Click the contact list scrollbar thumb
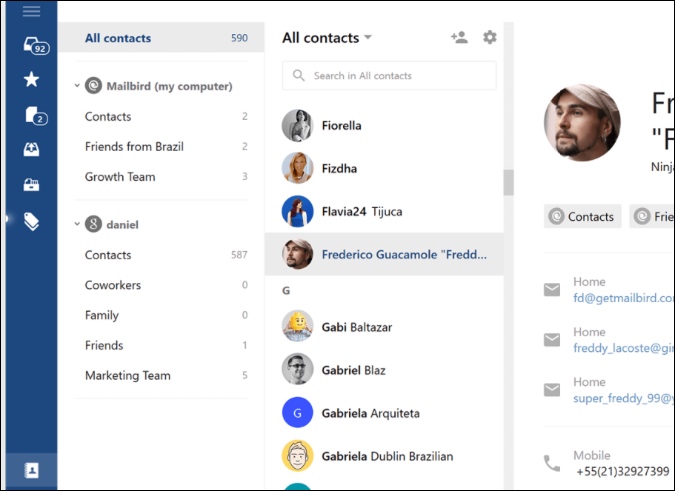Viewport: 675px width, 491px height. (508, 183)
